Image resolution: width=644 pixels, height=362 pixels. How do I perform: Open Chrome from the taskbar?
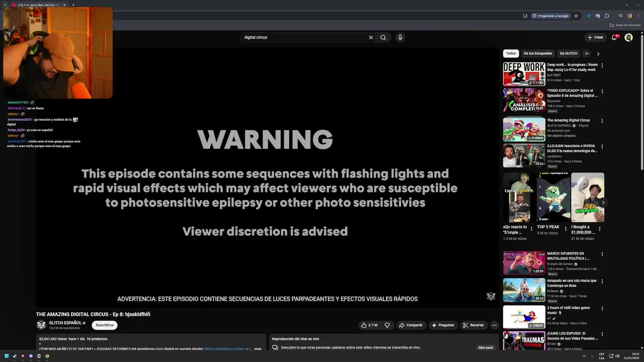[47, 356]
